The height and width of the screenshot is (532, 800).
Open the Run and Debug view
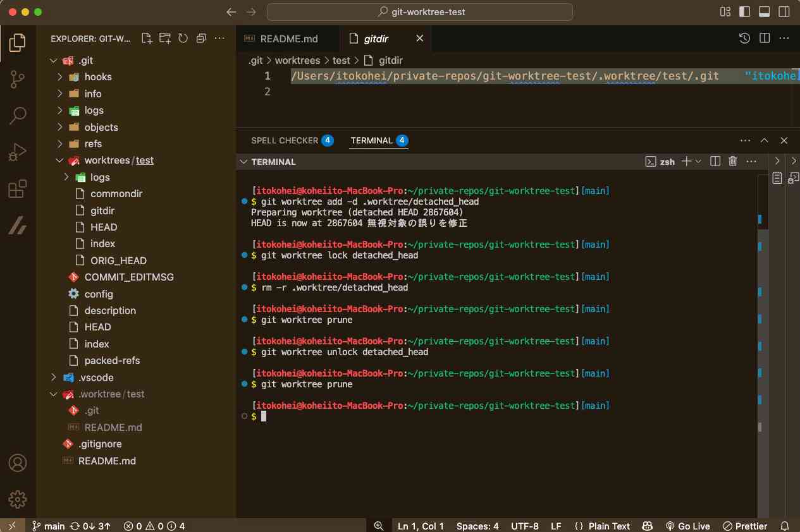coord(17,152)
